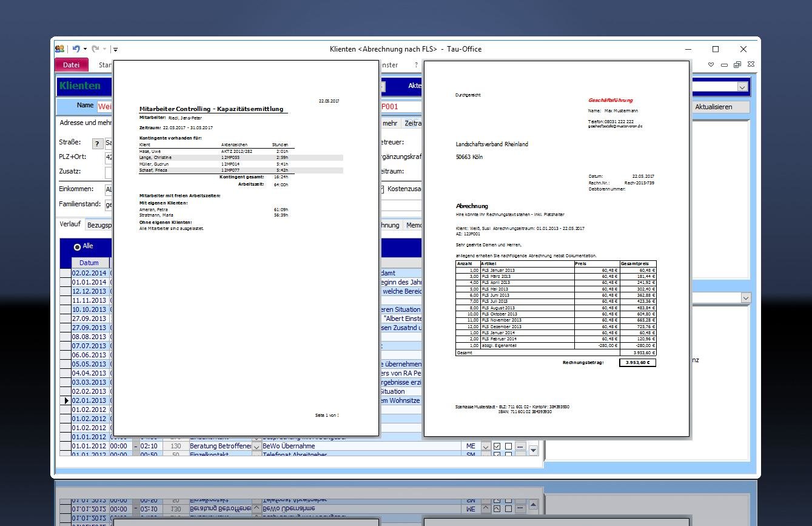Click the Datum column header
This screenshot has width=812, height=526.
89,263
